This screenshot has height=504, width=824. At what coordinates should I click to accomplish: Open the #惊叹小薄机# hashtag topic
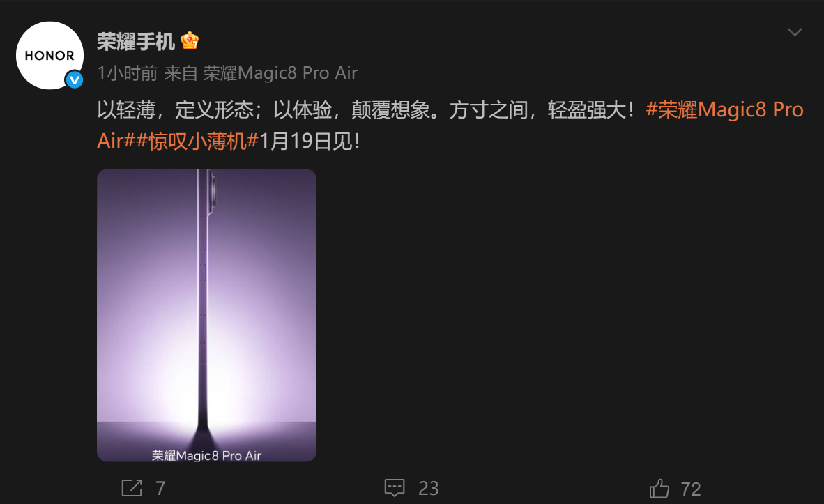[197, 141]
